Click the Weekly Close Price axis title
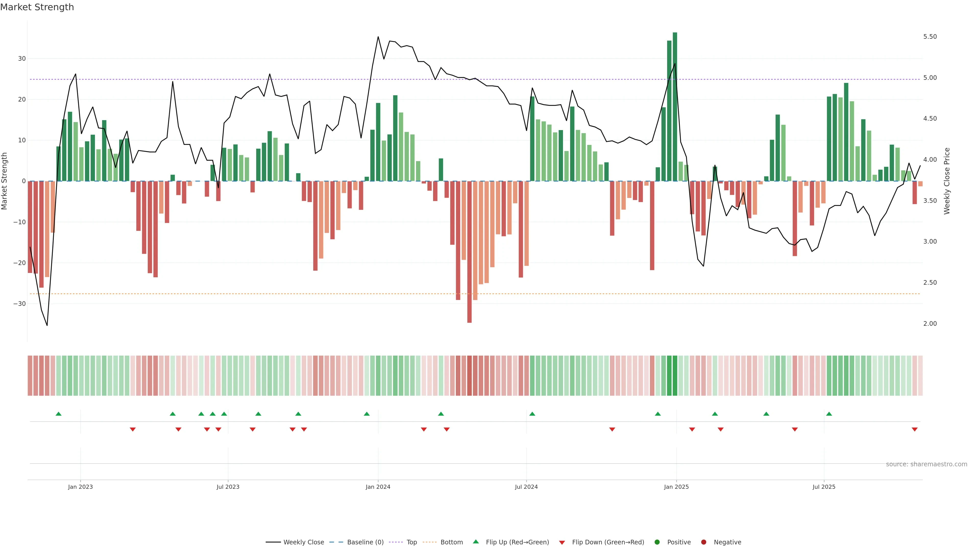Viewport: 980px width, 551px height. tap(947, 181)
